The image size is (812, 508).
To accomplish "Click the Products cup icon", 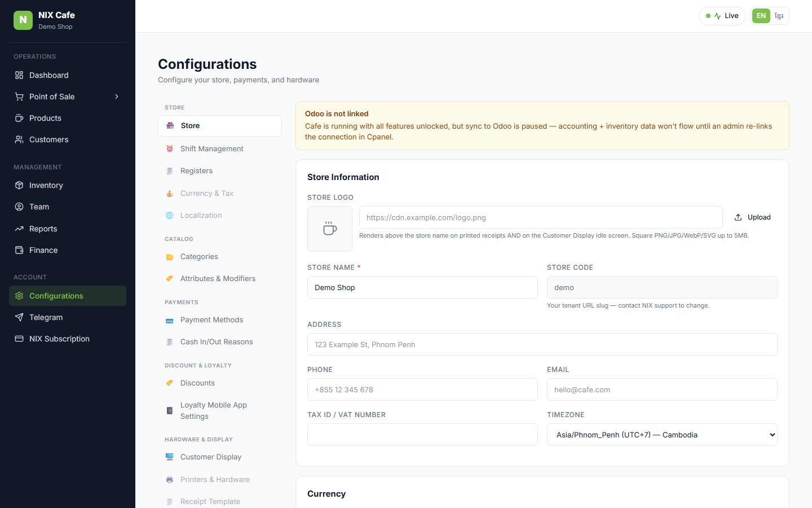I will (x=19, y=118).
